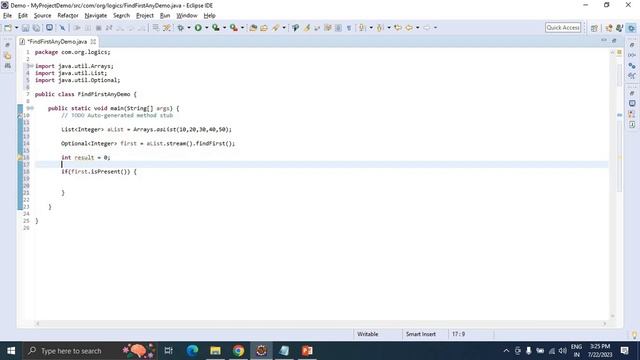Switch to the Debug perspective icon
The width and height of the screenshot is (640, 360).
(631, 28)
